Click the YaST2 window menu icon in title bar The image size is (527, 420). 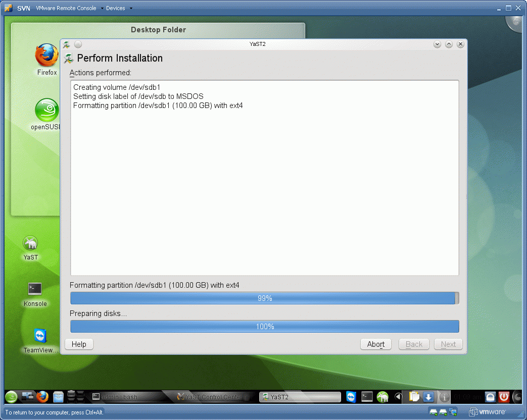click(x=66, y=44)
